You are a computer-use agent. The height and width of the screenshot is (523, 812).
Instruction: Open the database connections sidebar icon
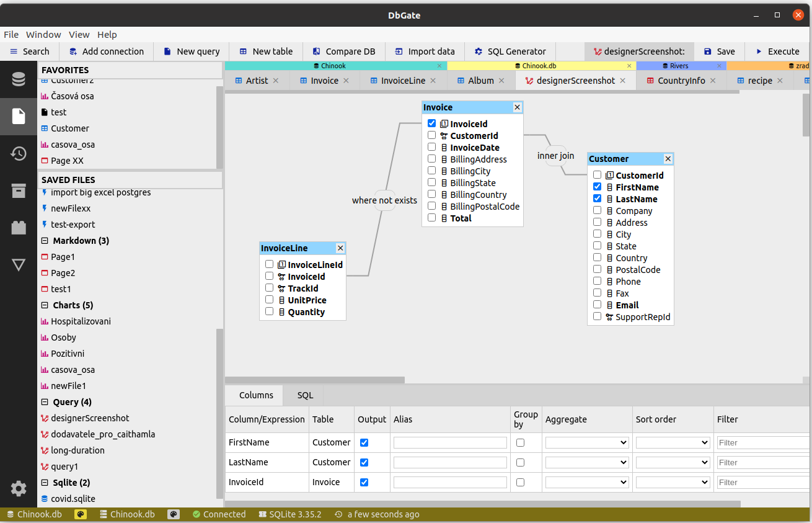pos(19,79)
